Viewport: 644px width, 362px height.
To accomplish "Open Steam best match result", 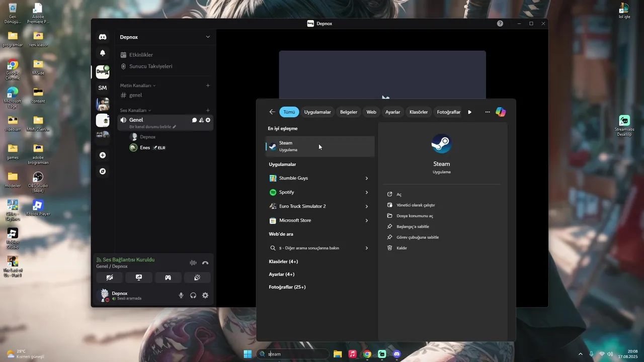I will [x=320, y=146].
